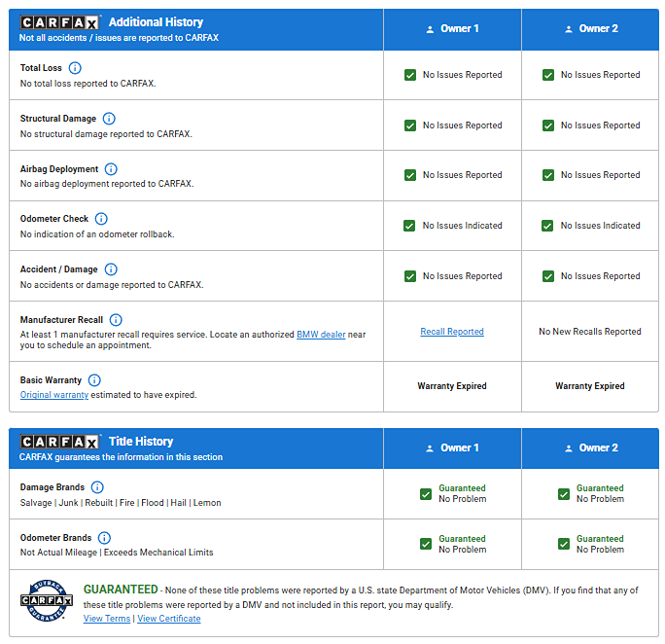Click Warranty Expired under Owner 1
Screen dimensions: 665x644
pos(452,386)
